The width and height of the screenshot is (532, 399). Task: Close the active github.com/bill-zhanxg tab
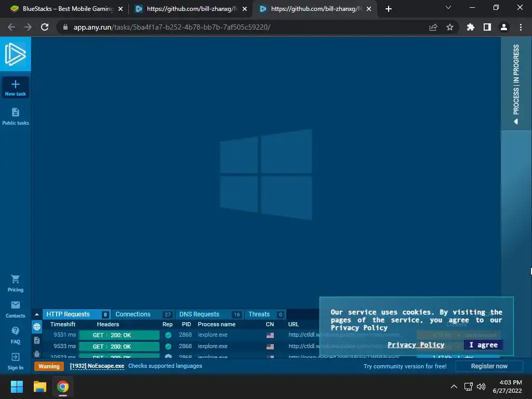tap(369, 9)
